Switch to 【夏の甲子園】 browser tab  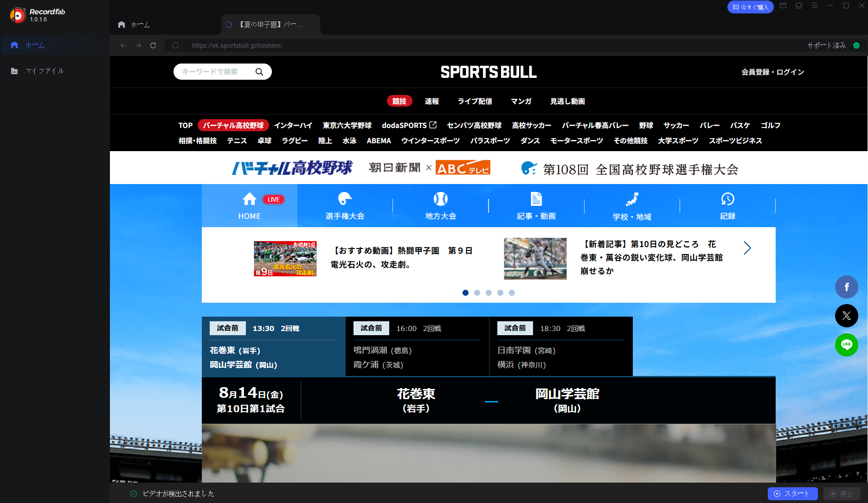271,25
